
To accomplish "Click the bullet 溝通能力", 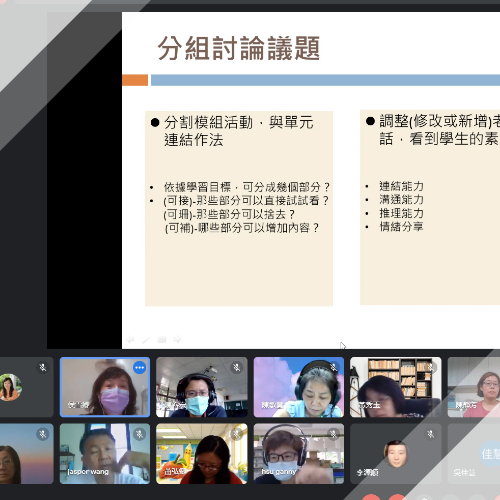I will coord(401,200).
